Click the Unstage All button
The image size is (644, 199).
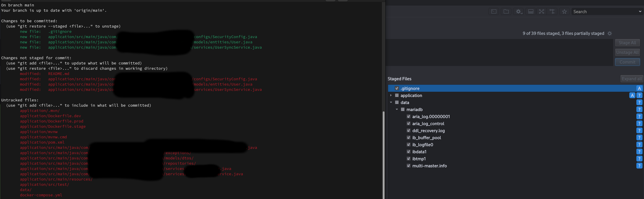pos(627,52)
